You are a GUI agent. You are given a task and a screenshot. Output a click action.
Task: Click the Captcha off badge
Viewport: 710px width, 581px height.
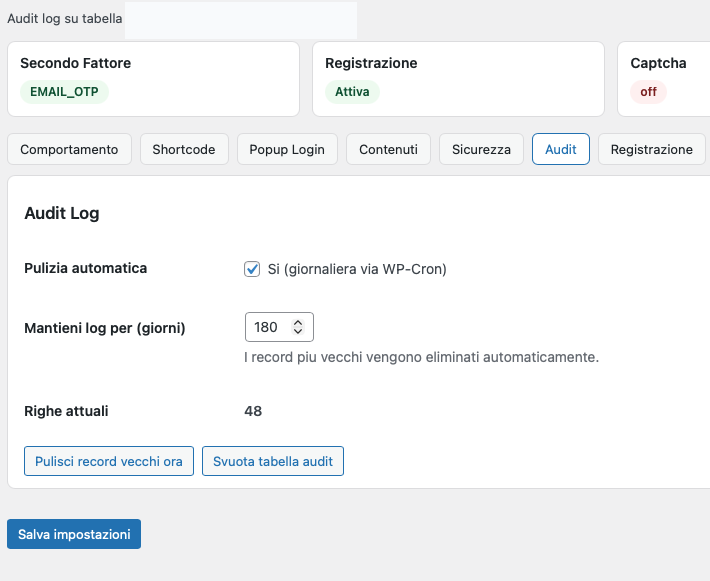click(648, 92)
